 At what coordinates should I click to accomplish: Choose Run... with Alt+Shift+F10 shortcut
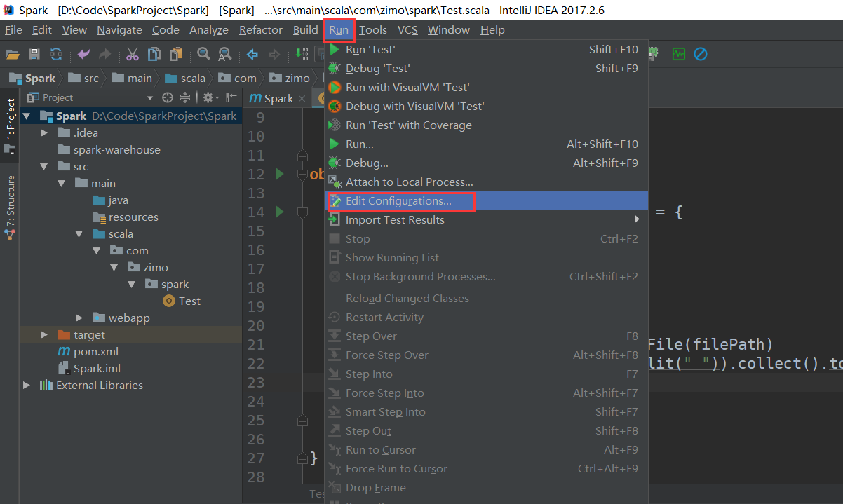(x=486, y=144)
